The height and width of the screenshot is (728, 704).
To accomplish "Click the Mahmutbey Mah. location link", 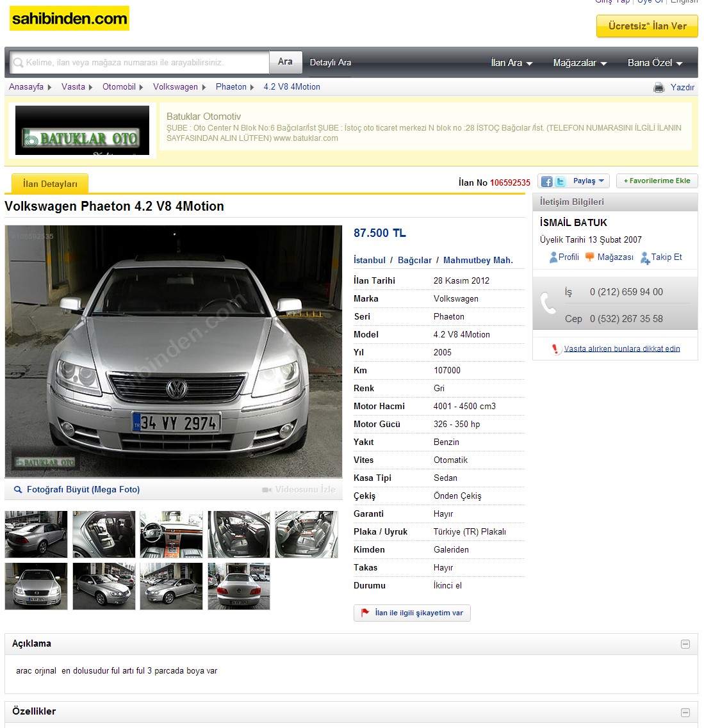I will click(478, 260).
